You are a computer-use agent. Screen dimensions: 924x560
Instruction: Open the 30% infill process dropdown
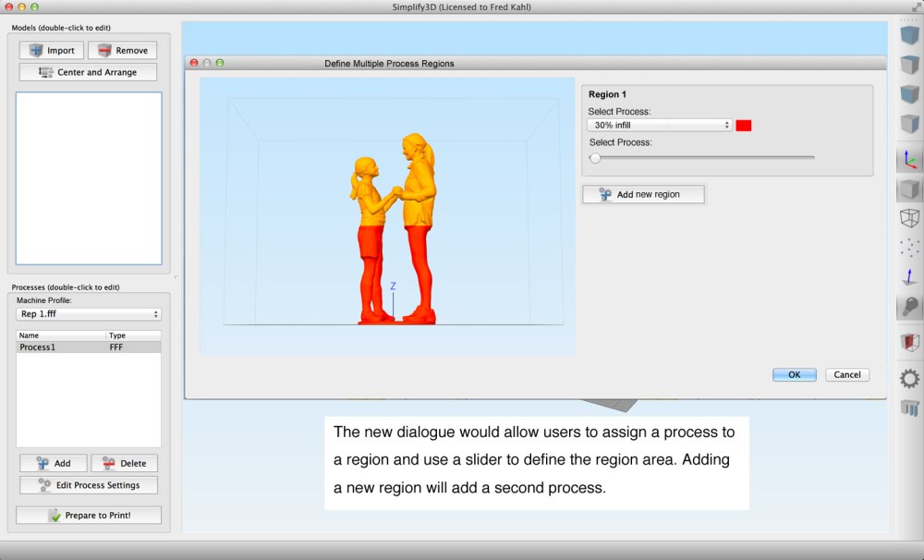(x=660, y=125)
